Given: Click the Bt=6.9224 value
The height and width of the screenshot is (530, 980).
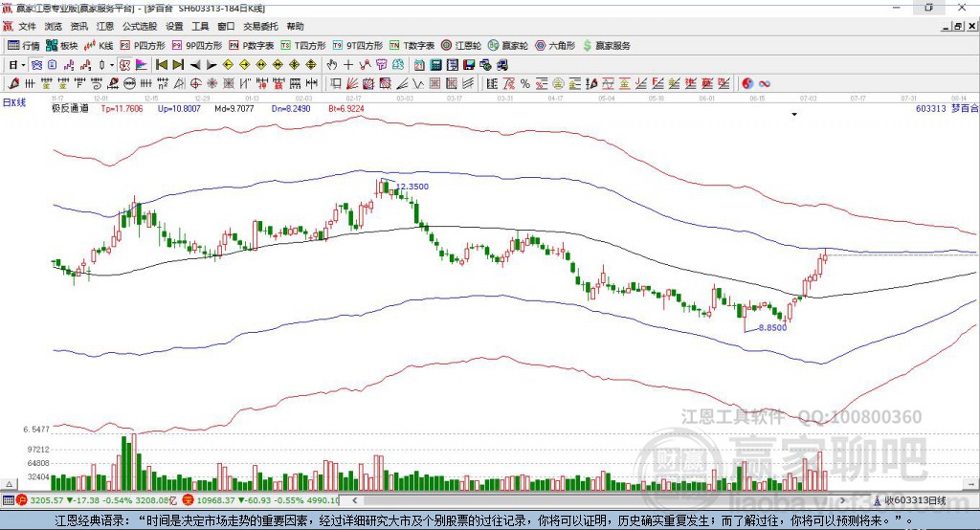Looking at the screenshot, I should [x=346, y=108].
